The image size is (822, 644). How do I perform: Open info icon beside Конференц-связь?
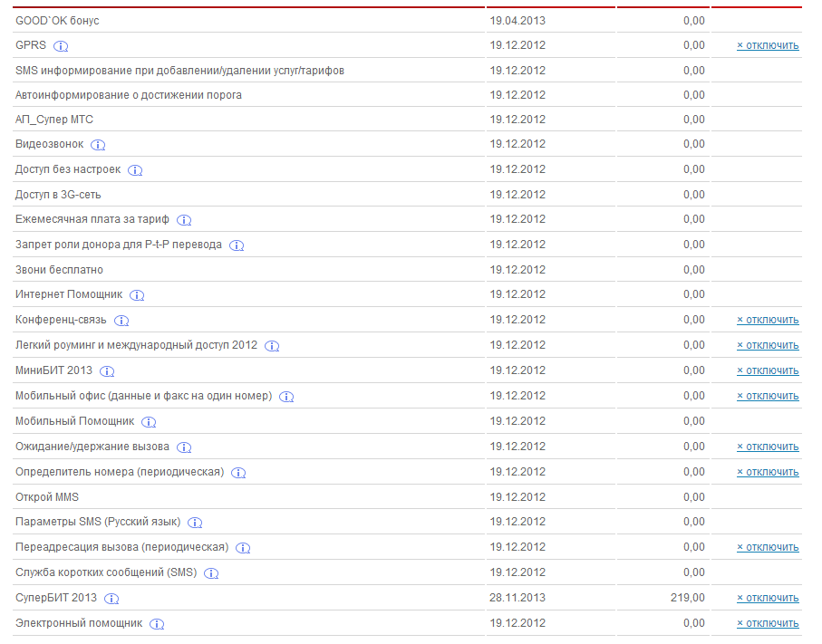click(x=121, y=320)
